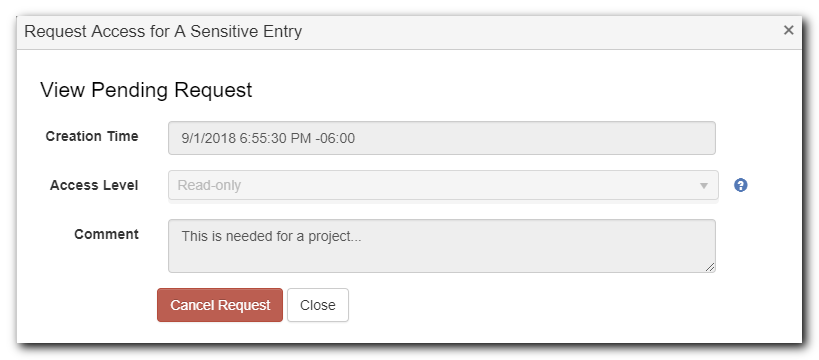The image size is (819, 360).
Task: Click the Access Level dropdown arrow
Action: click(704, 185)
